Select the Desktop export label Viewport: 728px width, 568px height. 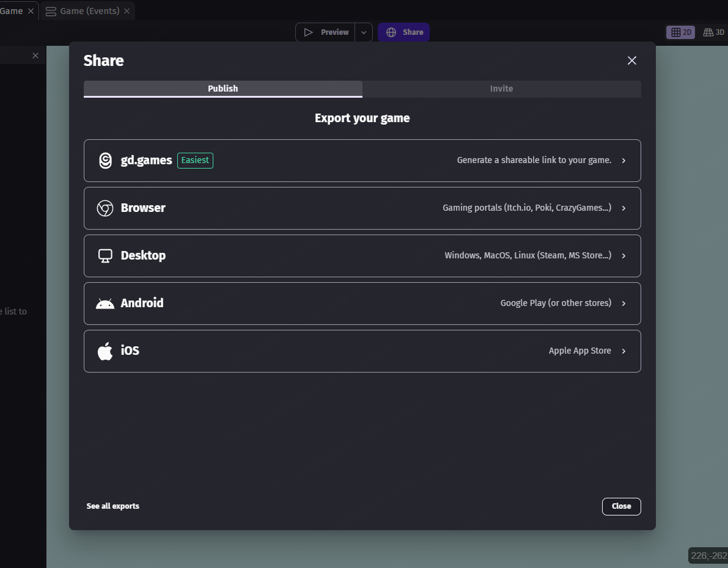pyautogui.click(x=143, y=256)
